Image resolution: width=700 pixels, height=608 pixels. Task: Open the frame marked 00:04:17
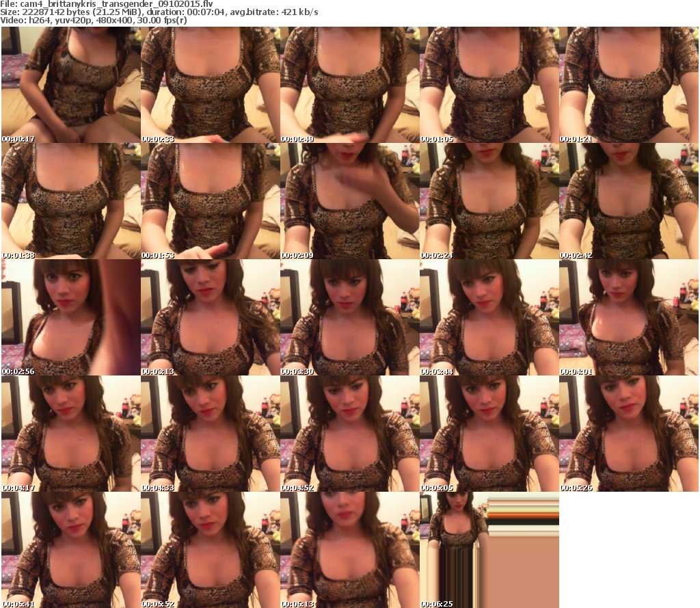point(71,434)
